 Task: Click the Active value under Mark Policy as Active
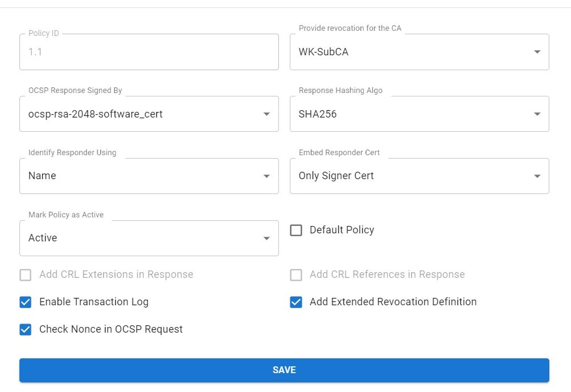[x=42, y=238]
